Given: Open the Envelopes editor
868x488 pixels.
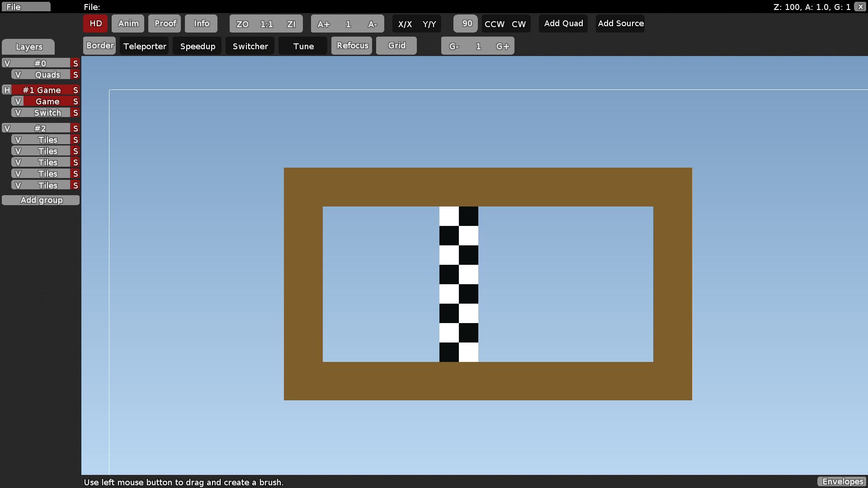Looking at the screenshot, I should (842, 482).
